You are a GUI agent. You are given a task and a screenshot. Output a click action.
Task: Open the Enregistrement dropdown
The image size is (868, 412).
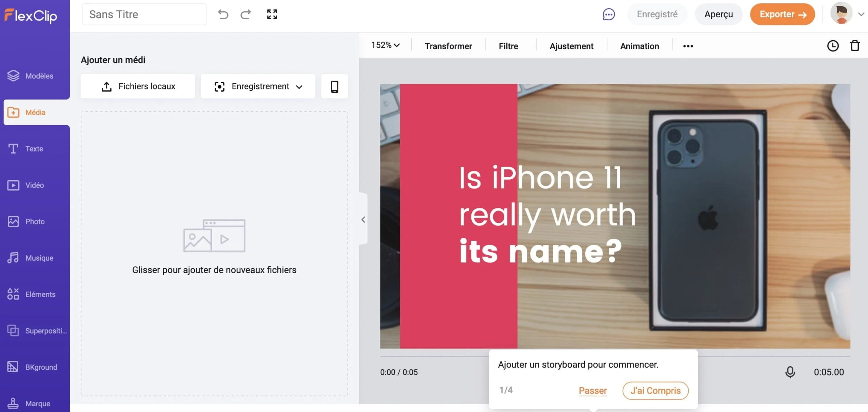pyautogui.click(x=258, y=86)
